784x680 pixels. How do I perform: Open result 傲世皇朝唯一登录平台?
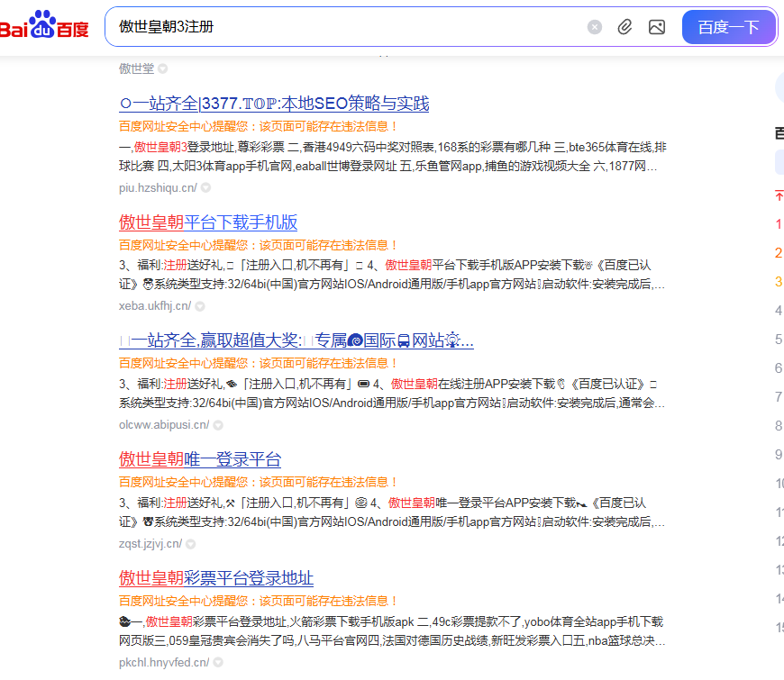click(200, 459)
